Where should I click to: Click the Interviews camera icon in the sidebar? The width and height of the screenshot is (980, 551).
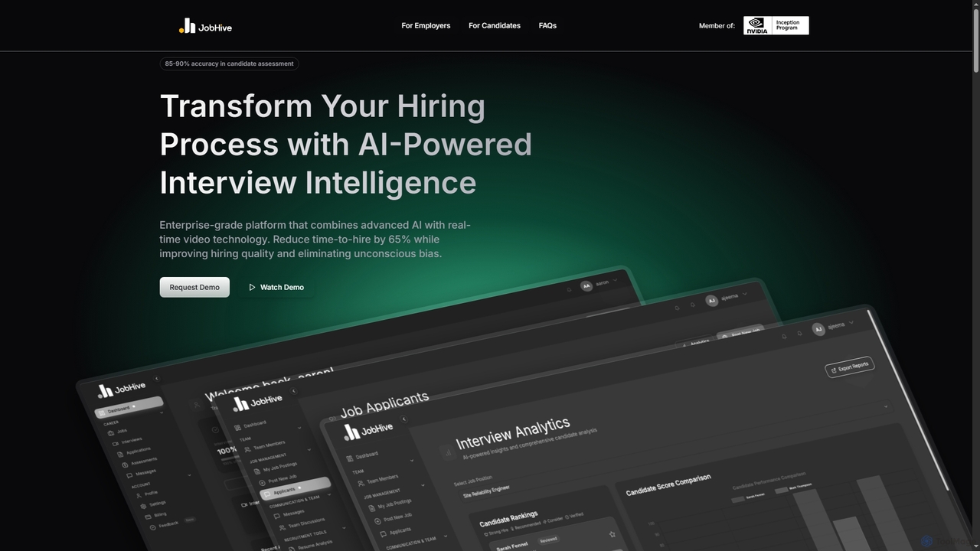[x=115, y=443]
